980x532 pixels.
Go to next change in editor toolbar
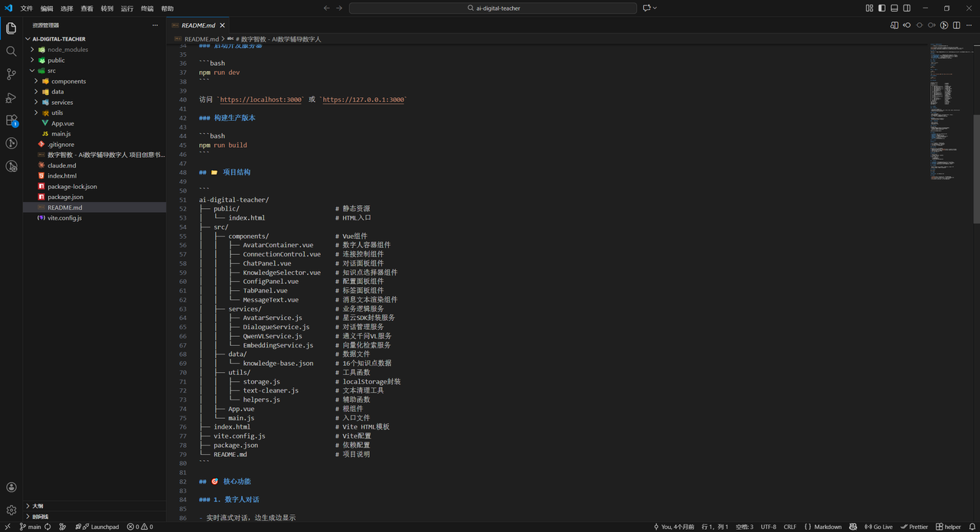tap(932, 24)
